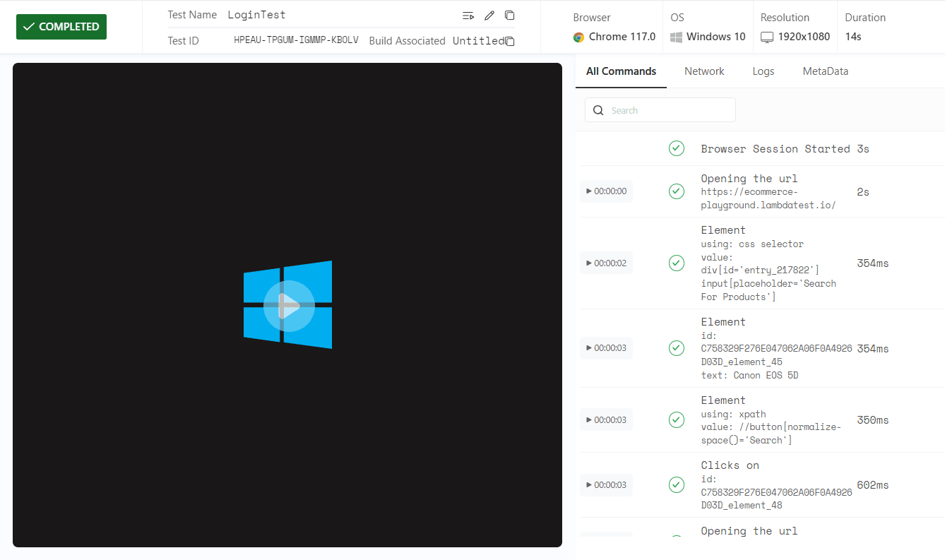Select the All Commands tab
Screen dimensions: 945x560
click(621, 71)
